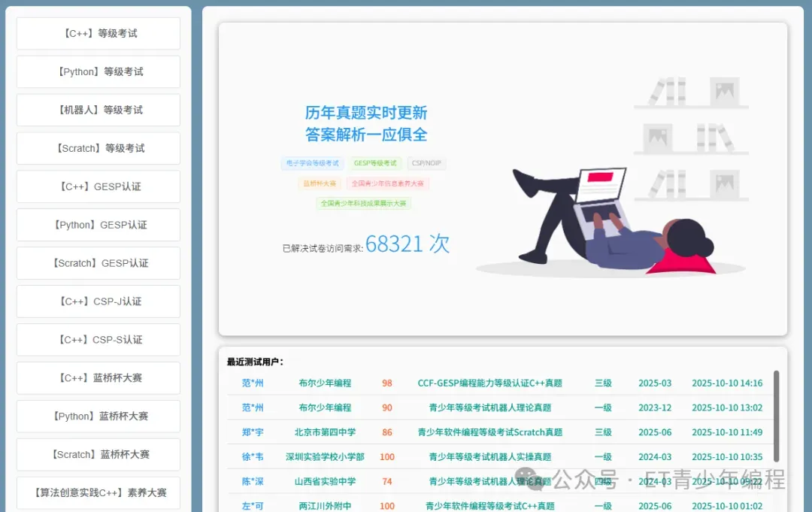Click the 【Scratch】蓝桥杯大赛 sidebar item

tap(98, 455)
